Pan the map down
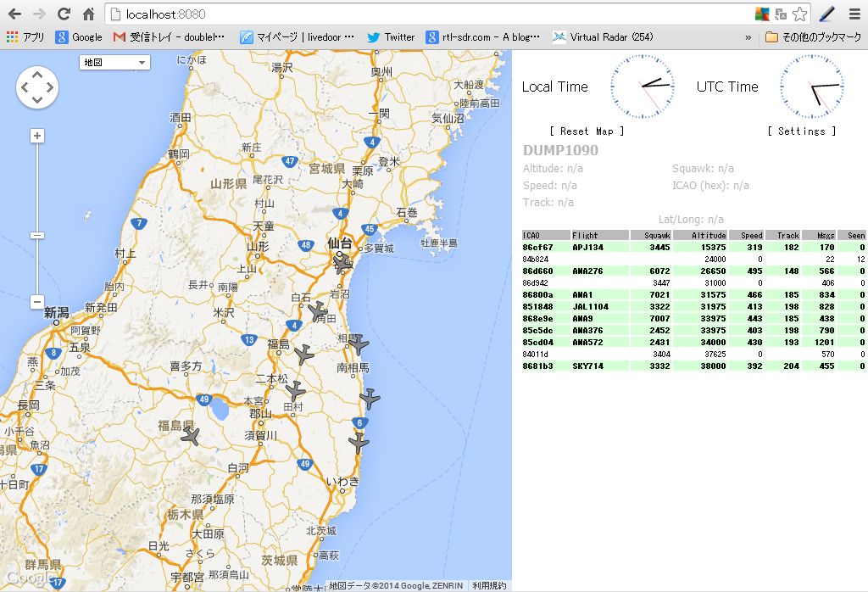Screen dimensions: 868x592 [x=37, y=100]
